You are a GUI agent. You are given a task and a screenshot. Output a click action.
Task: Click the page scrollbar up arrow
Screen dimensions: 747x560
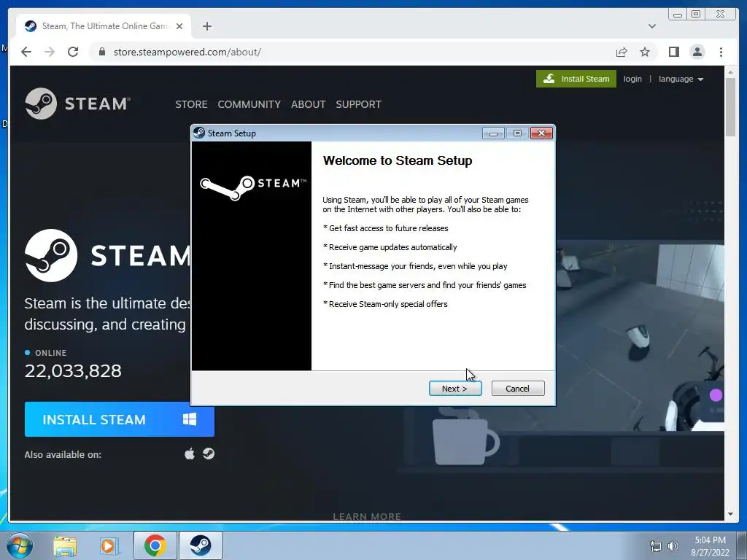(730, 72)
